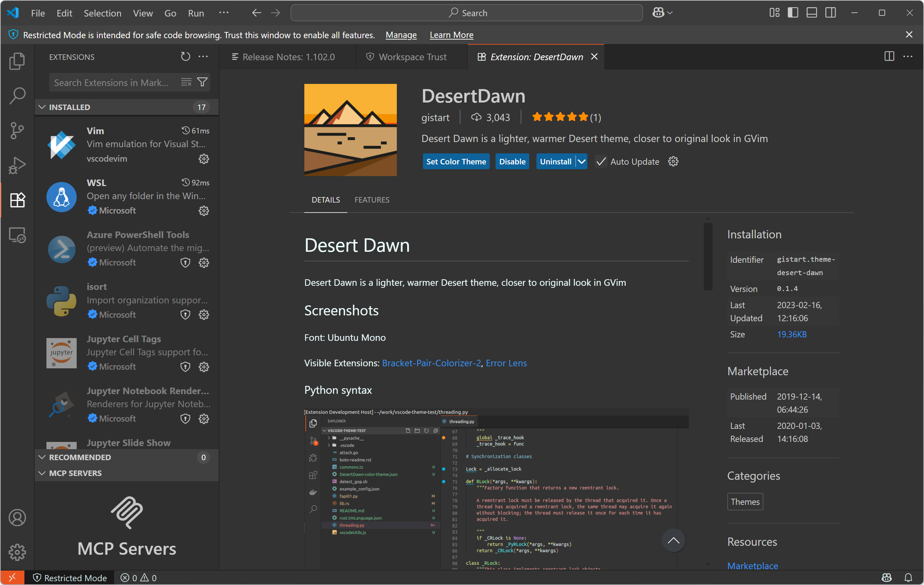Switch to the FEATURES tab
The image size is (924, 585).
coord(371,199)
